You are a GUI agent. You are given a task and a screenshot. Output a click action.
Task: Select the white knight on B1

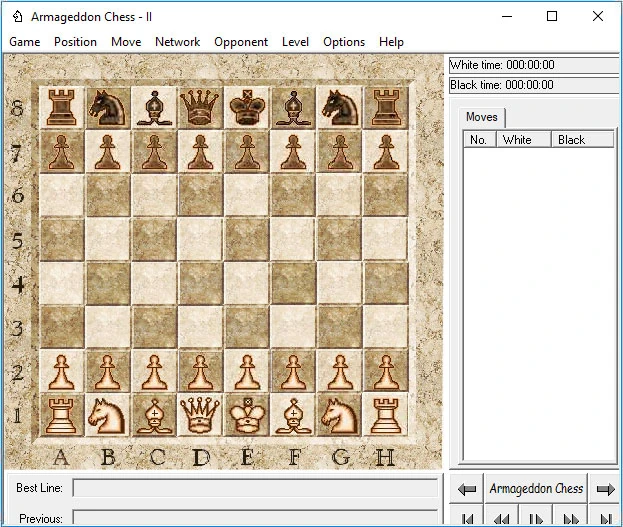106,416
